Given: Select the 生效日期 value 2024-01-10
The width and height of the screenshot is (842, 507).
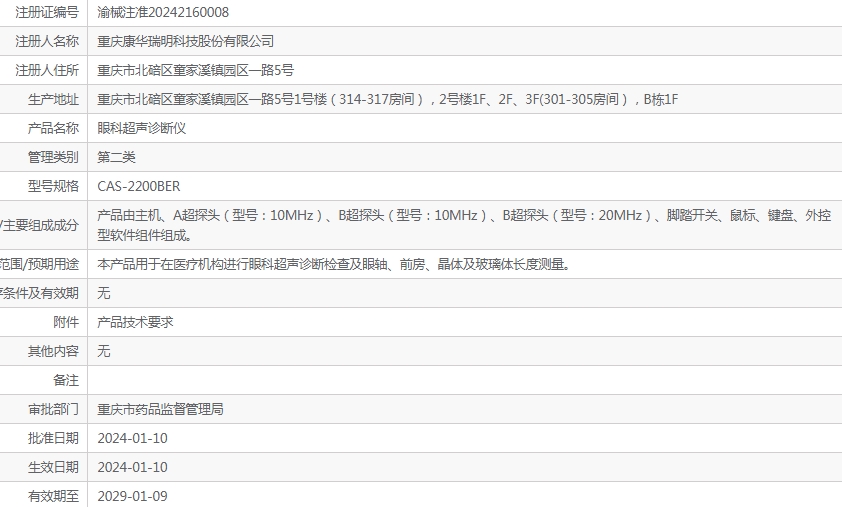Looking at the screenshot, I should [x=132, y=467].
